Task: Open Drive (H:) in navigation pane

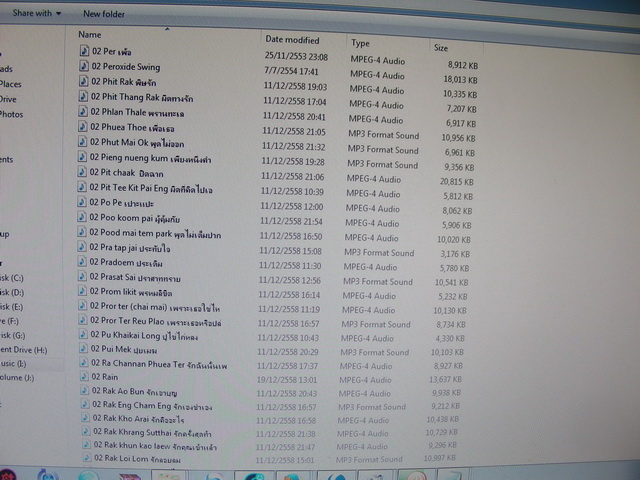Action: coord(23,350)
